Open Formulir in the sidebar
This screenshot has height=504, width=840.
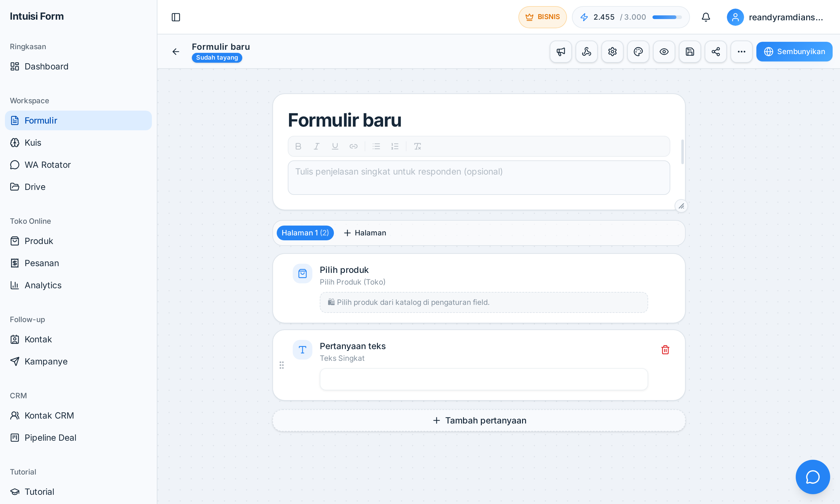click(x=78, y=120)
